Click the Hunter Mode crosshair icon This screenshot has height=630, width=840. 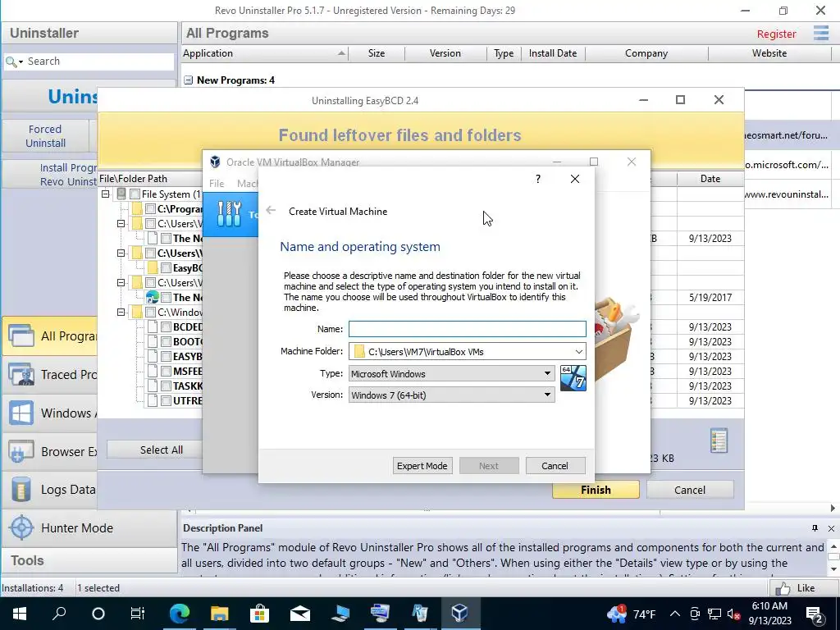21,527
